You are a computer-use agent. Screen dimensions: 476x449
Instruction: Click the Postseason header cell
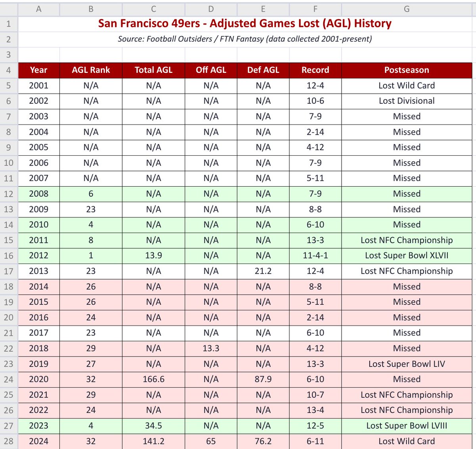407,70
